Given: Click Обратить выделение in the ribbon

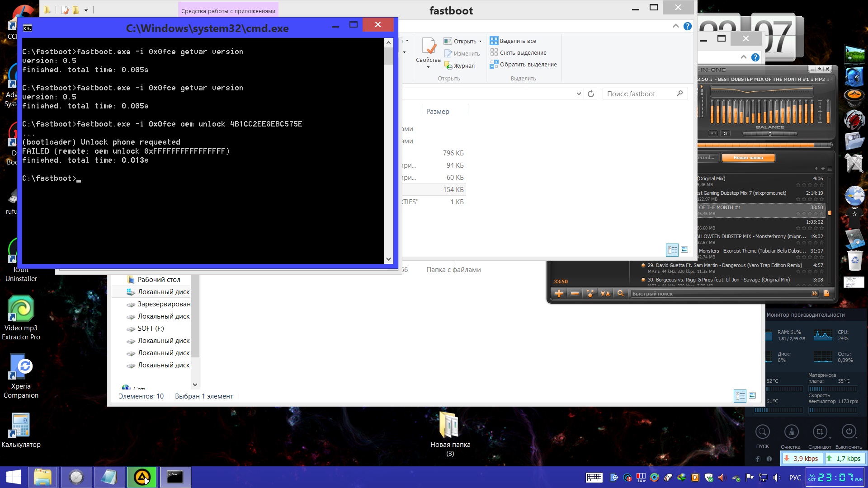Looking at the screenshot, I should pyautogui.click(x=528, y=65).
